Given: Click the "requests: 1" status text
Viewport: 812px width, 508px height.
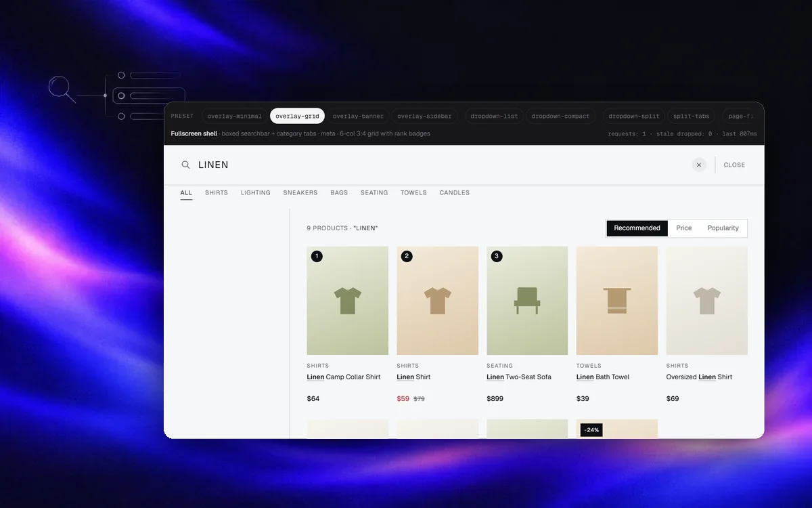Looking at the screenshot, I should tap(627, 134).
